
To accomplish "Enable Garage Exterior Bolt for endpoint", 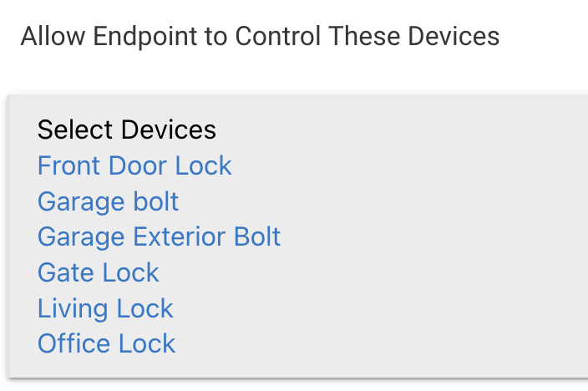I will [159, 237].
